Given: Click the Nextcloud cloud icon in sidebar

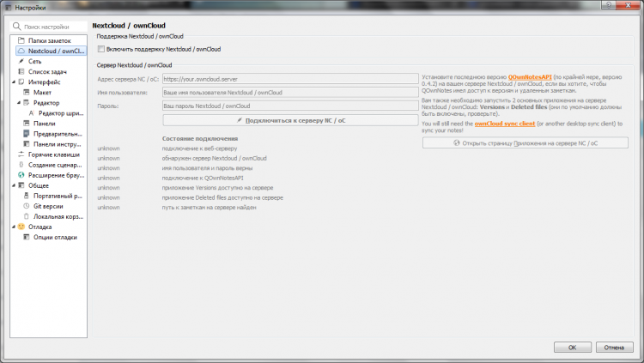Looking at the screenshot, I should tap(21, 51).
